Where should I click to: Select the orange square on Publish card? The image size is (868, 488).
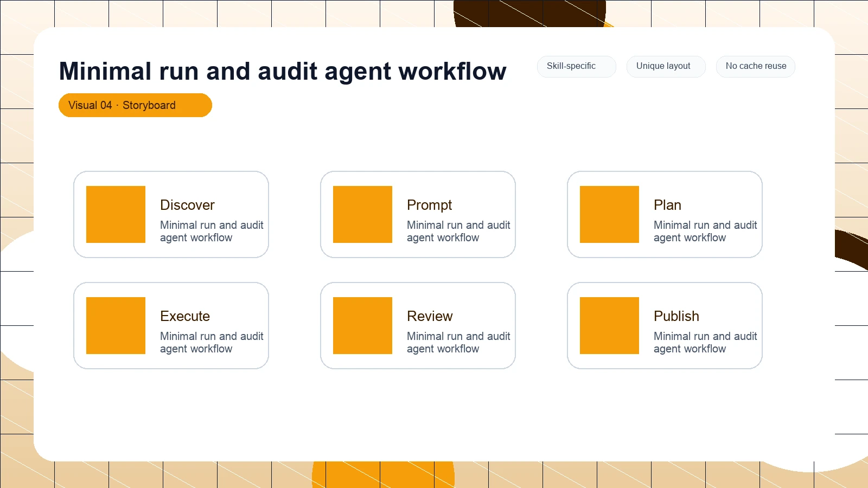point(609,325)
